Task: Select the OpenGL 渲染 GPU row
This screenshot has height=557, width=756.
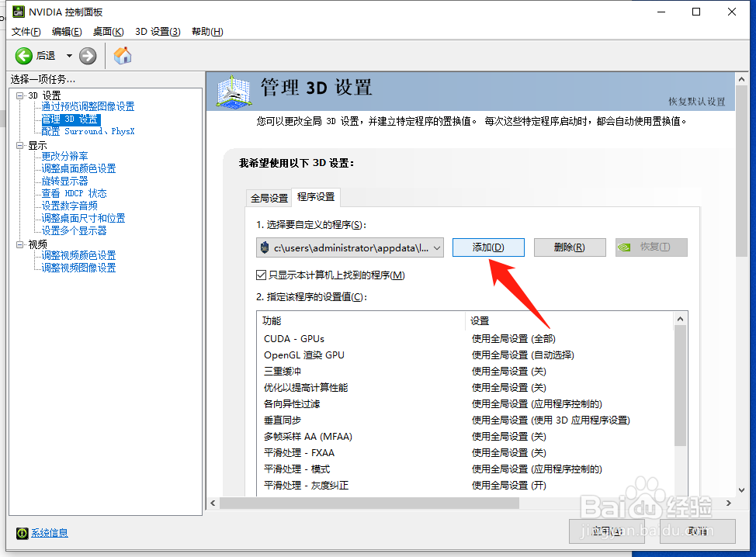Action: point(465,355)
